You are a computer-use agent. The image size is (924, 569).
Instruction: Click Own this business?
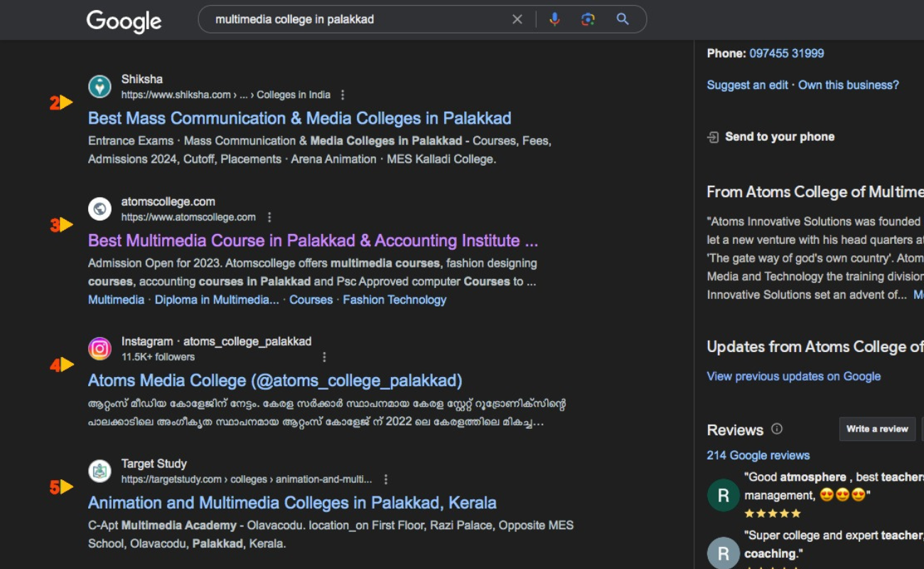(849, 85)
